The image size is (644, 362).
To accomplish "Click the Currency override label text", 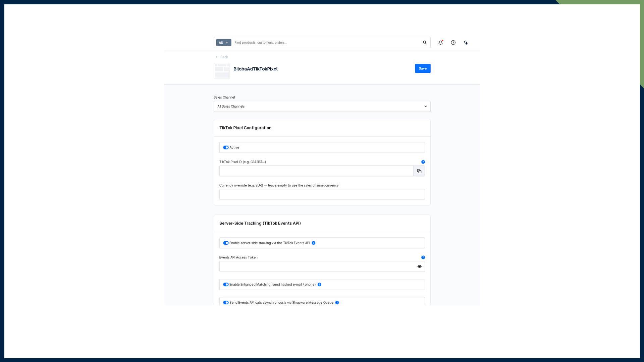I will (x=279, y=185).
